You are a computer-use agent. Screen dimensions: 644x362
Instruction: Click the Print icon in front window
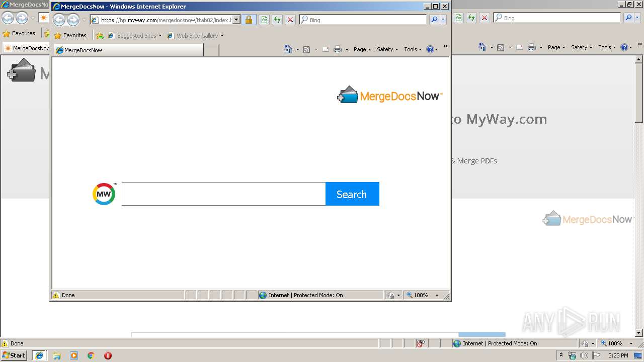pos(338,49)
